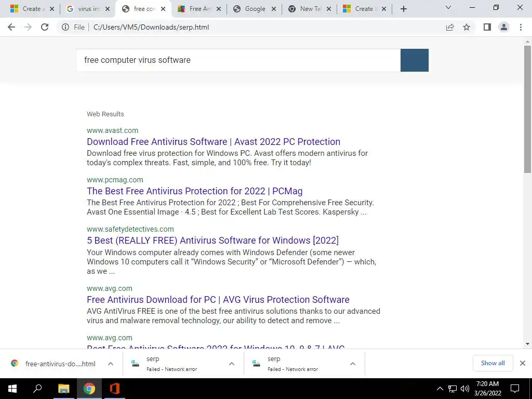Show hidden system tray icons
The width and height of the screenshot is (532, 399).
[440, 389]
